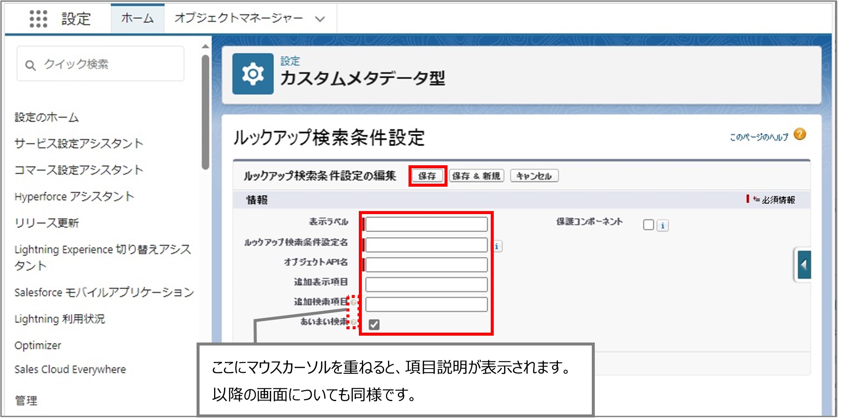Click the 保存 & 新規 button
Viewport: 868px width, 420px height.
click(476, 176)
